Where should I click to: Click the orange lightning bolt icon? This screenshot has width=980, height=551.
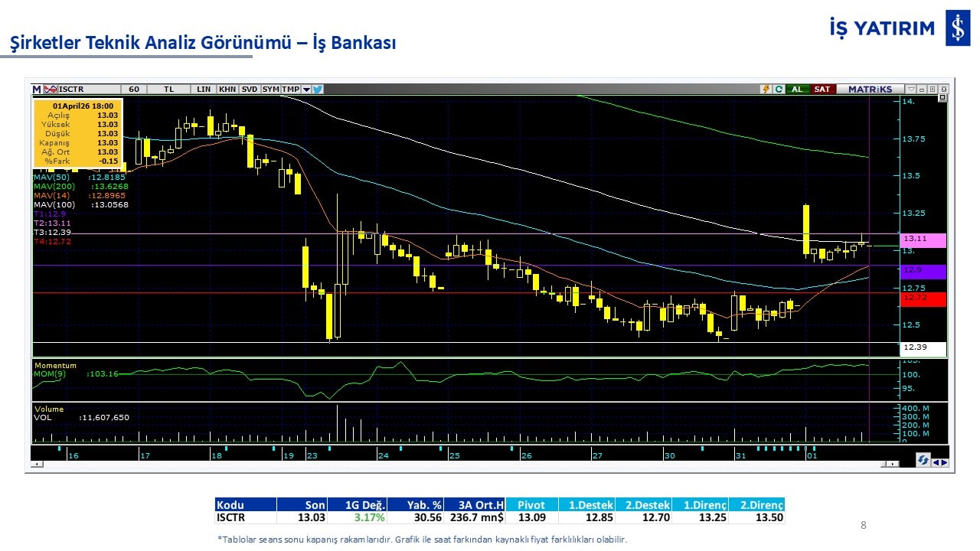click(765, 90)
